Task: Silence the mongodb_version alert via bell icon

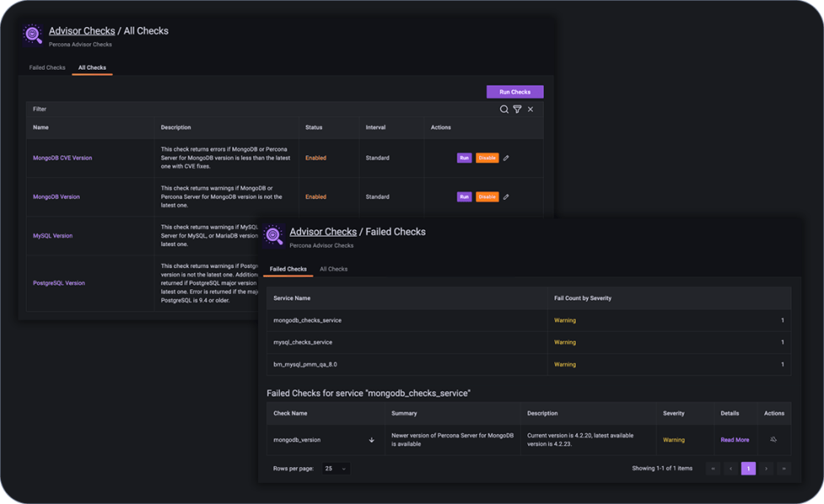Action: coord(774,439)
